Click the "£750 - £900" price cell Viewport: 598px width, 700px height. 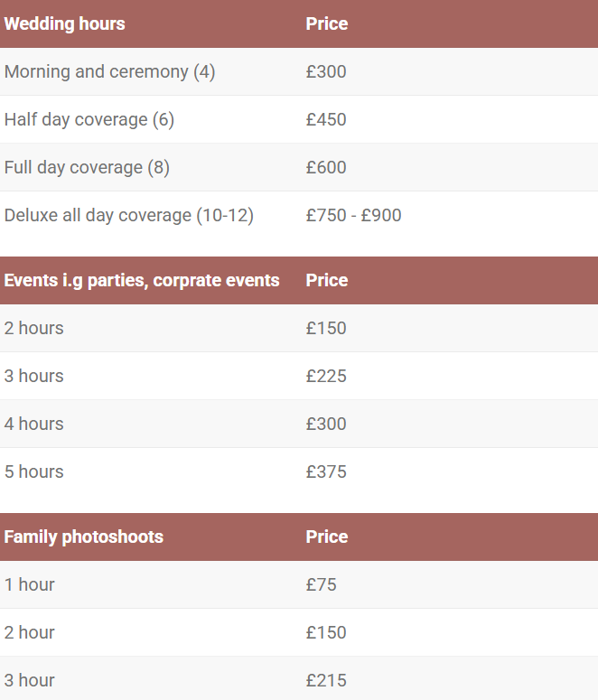click(353, 215)
